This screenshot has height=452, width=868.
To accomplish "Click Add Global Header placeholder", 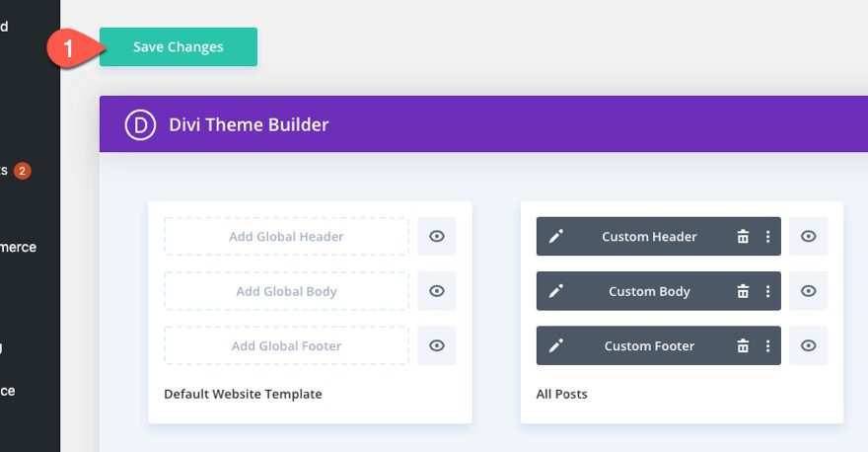I will point(286,237).
